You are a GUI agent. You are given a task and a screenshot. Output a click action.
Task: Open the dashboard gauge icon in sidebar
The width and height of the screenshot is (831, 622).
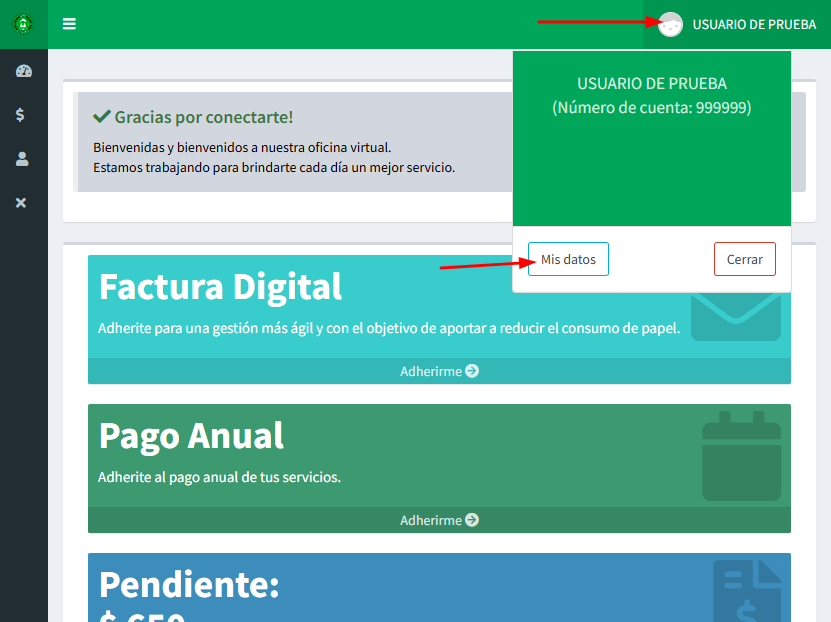[23, 71]
